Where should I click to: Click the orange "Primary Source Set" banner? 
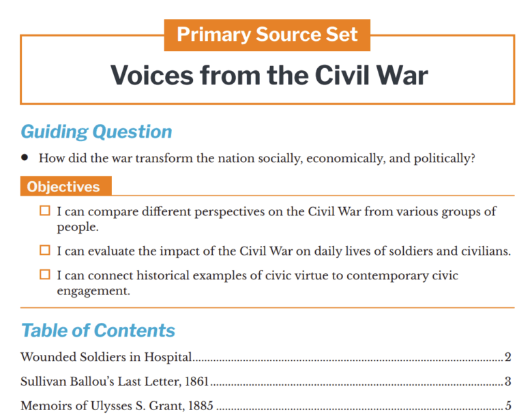coord(267,35)
